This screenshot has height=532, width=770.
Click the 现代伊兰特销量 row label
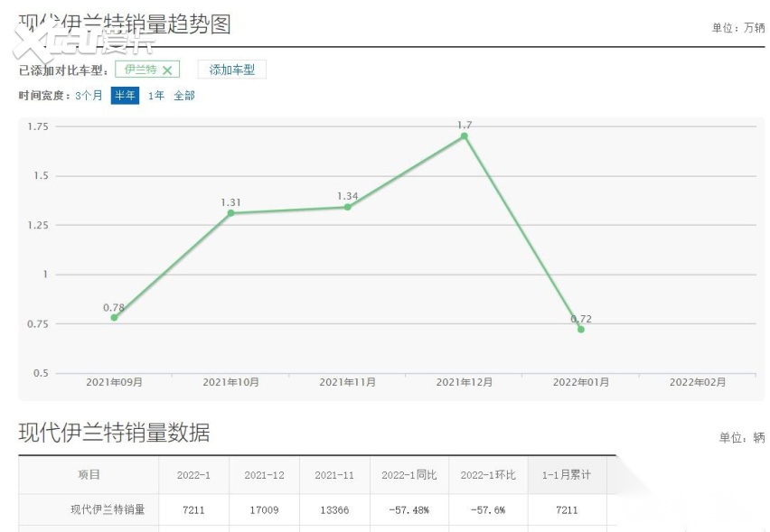[x=108, y=509]
